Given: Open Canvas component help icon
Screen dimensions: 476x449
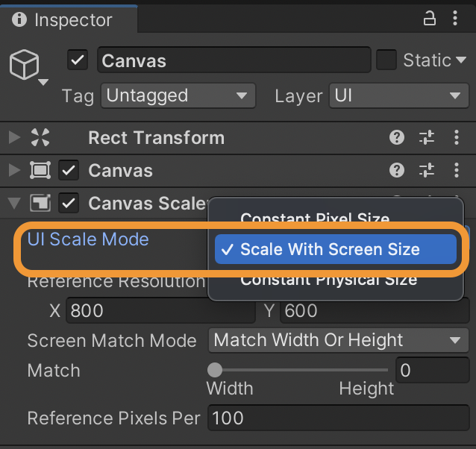Looking at the screenshot, I should pos(397,170).
